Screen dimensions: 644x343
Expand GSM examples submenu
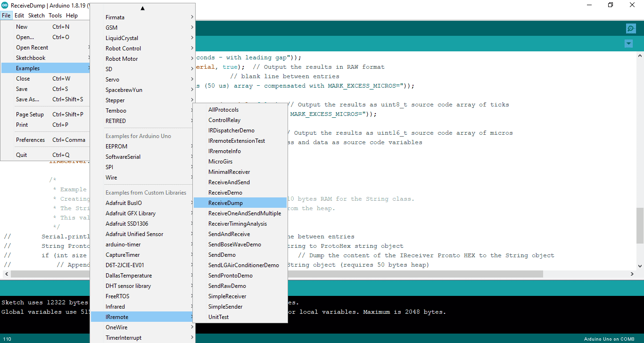(x=143, y=28)
